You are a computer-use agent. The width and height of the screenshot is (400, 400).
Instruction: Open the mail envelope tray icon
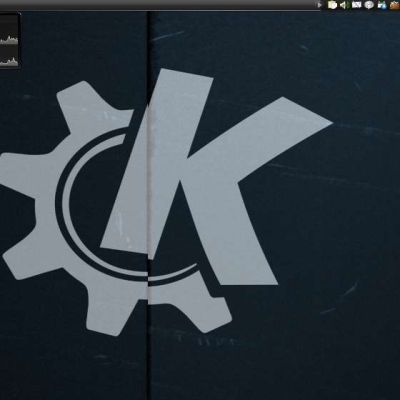click(356, 5)
